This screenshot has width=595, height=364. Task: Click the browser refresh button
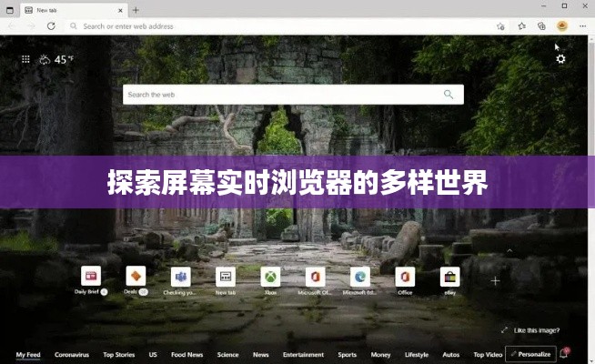[x=51, y=26]
